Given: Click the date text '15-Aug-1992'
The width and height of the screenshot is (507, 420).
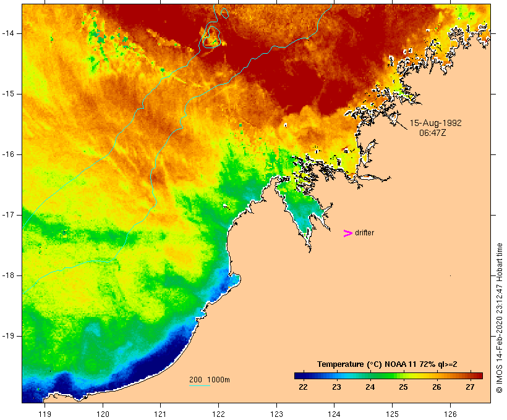Looking at the screenshot, I should click(435, 123).
